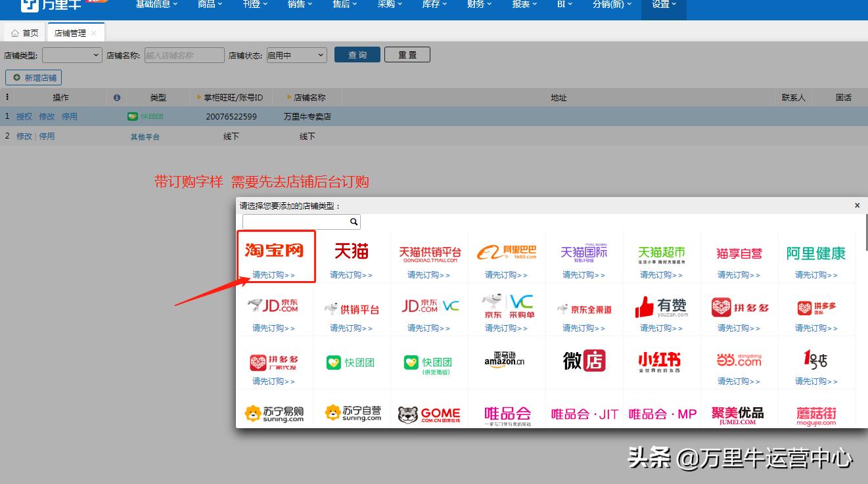Select the 微店 platform icon
Viewport: 868px width, 484px height.
click(x=583, y=361)
